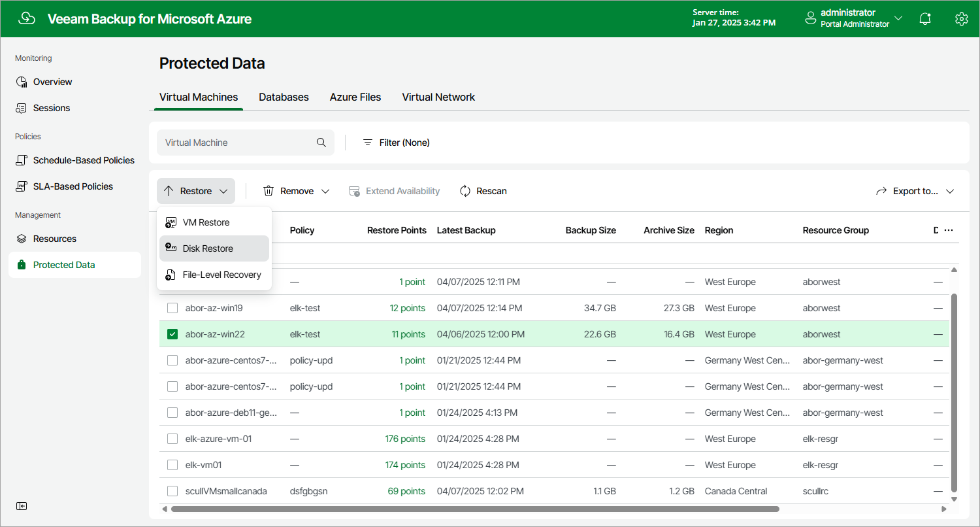980x527 pixels.
Task: Click the filter lines icon
Action: (368, 143)
